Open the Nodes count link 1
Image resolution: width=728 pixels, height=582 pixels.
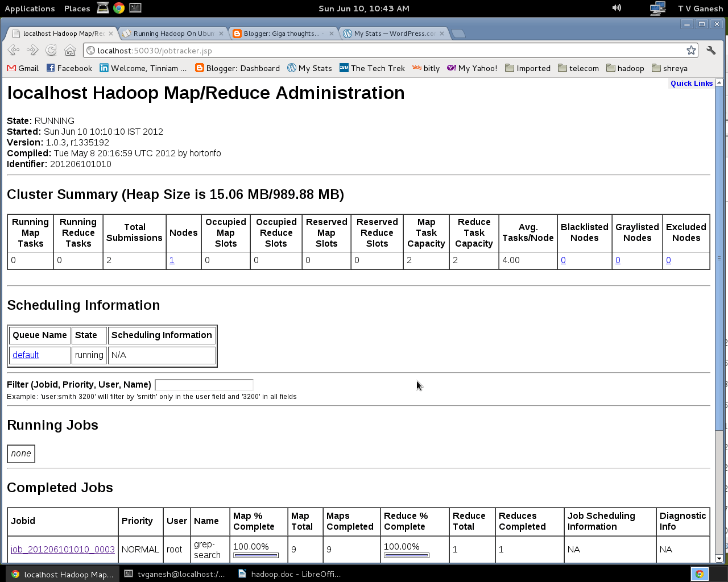[172, 260]
